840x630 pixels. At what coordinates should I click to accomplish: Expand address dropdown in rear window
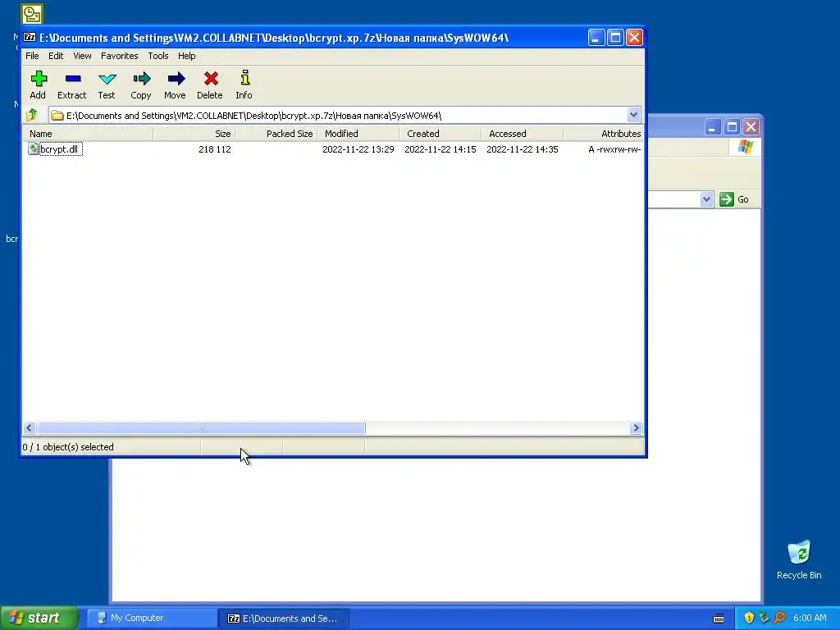[706, 199]
